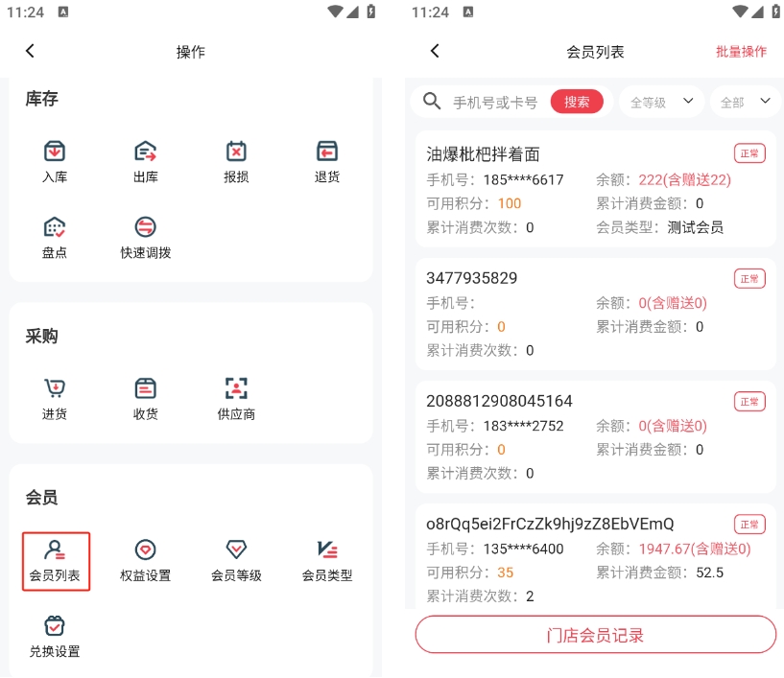784x678 pixels.
Task: Open the 权益设置 benefits settings icon
Action: pos(145,560)
